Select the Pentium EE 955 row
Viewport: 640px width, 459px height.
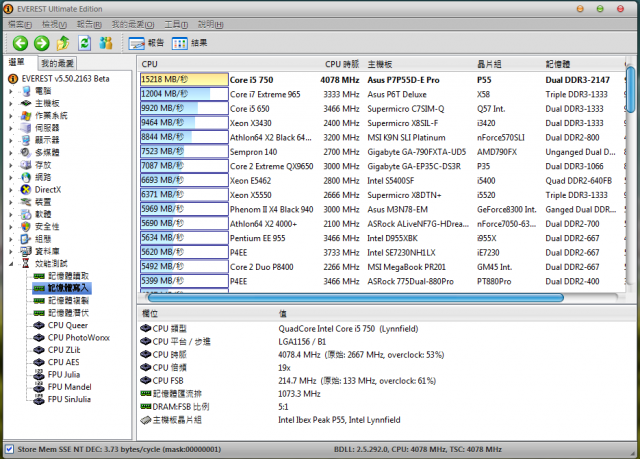pos(382,238)
